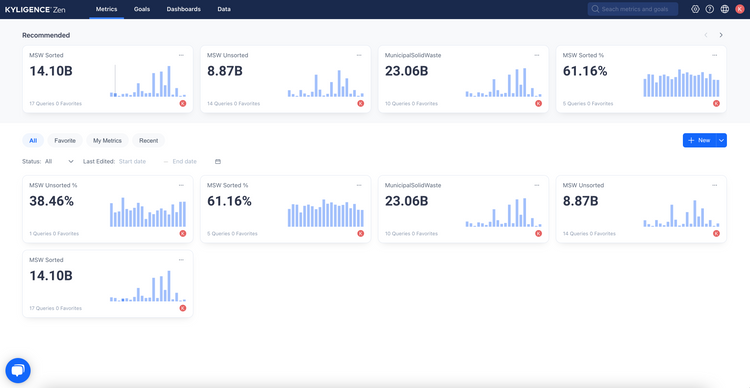Click the New metric button
This screenshot has width=750, height=388.
pyautogui.click(x=699, y=140)
